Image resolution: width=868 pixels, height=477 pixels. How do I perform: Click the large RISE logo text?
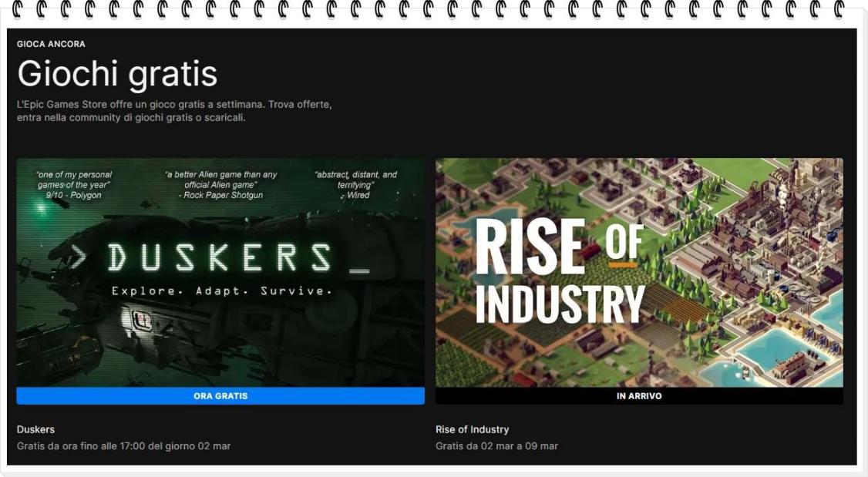[530, 247]
